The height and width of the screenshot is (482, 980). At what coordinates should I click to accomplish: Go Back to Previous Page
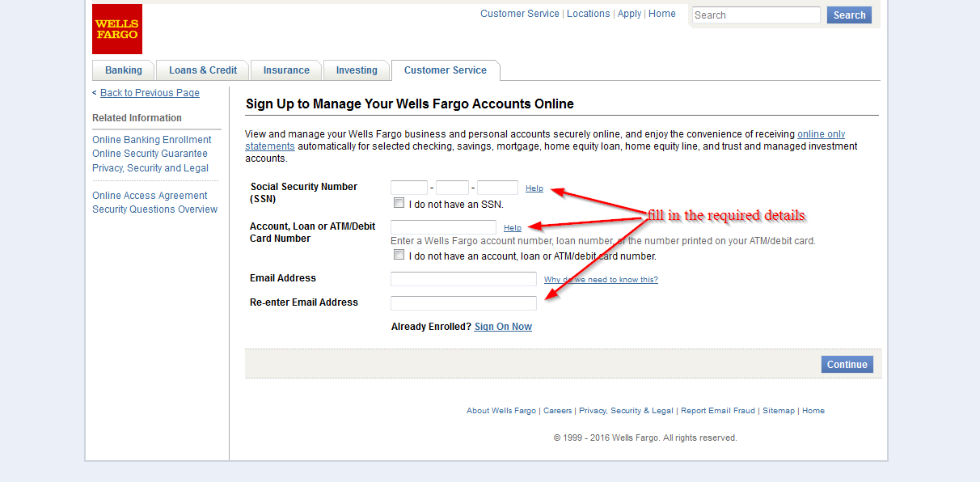coord(150,93)
